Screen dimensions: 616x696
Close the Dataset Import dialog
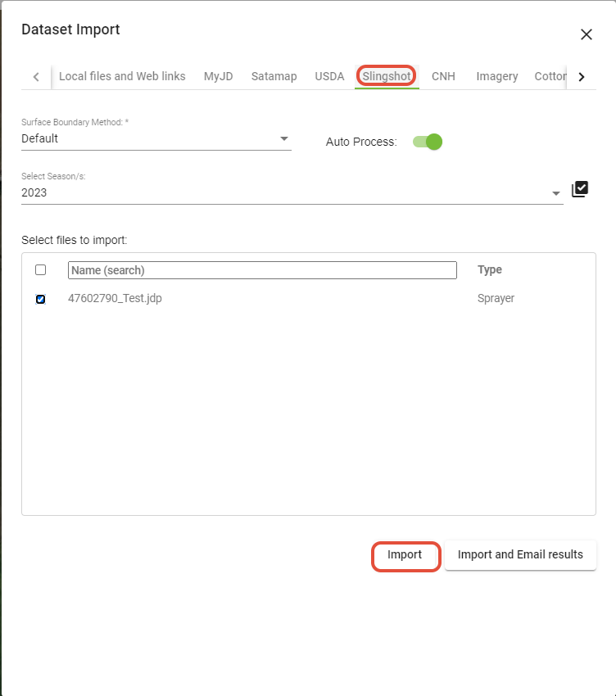[x=587, y=34]
